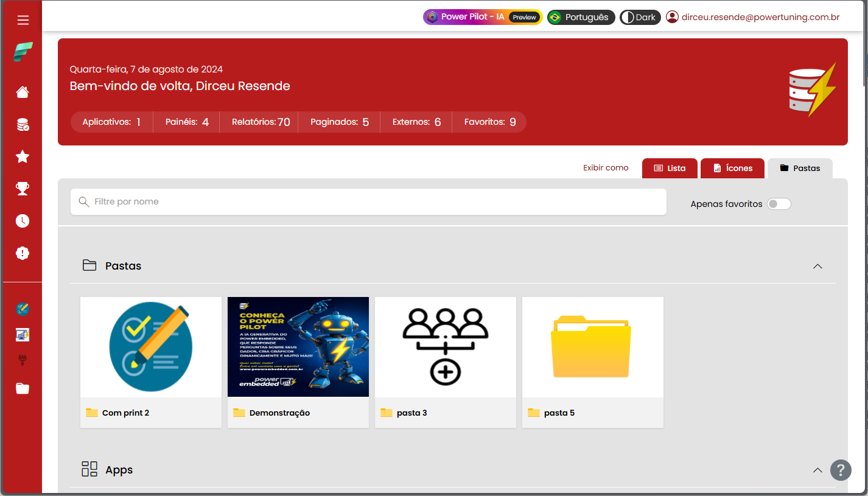
Task: Open favorites using the star sidebar icon
Action: (x=23, y=157)
